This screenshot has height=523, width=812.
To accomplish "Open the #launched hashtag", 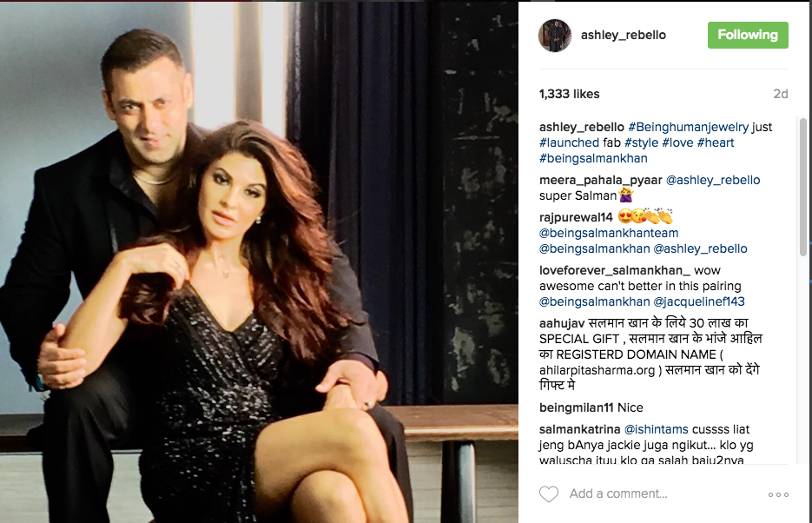I will click(569, 142).
